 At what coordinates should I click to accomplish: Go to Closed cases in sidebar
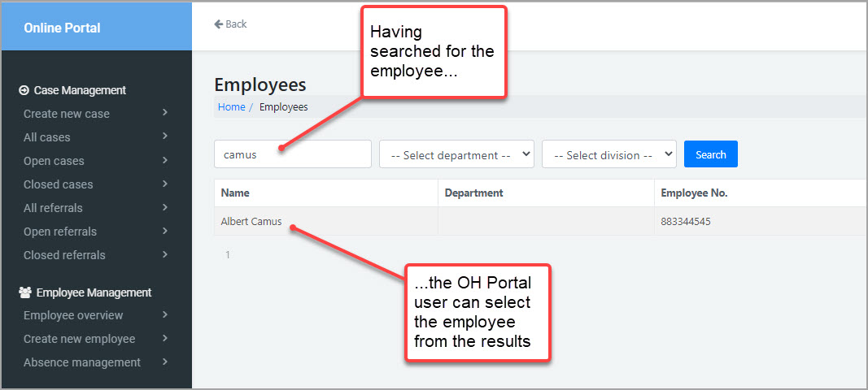[x=58, y=184]
